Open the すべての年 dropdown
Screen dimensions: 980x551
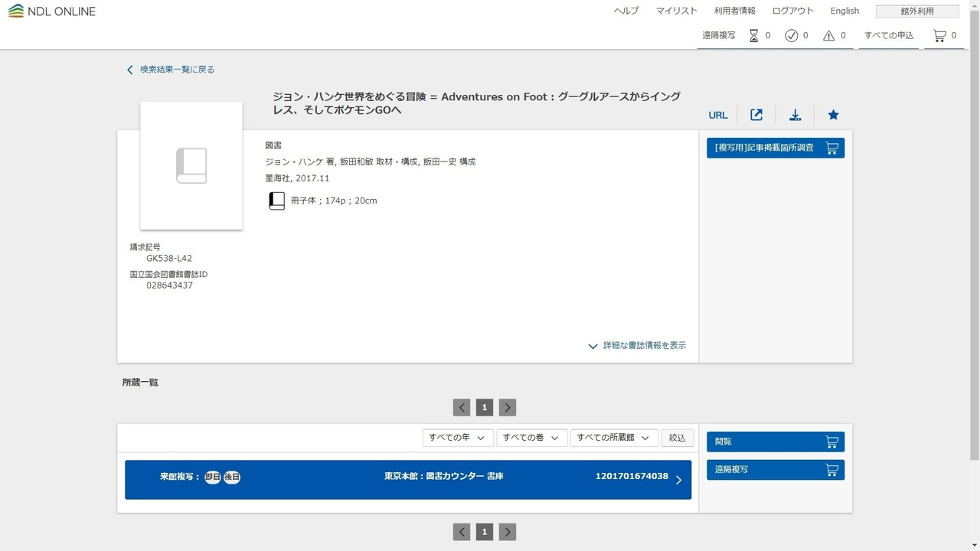458,438
